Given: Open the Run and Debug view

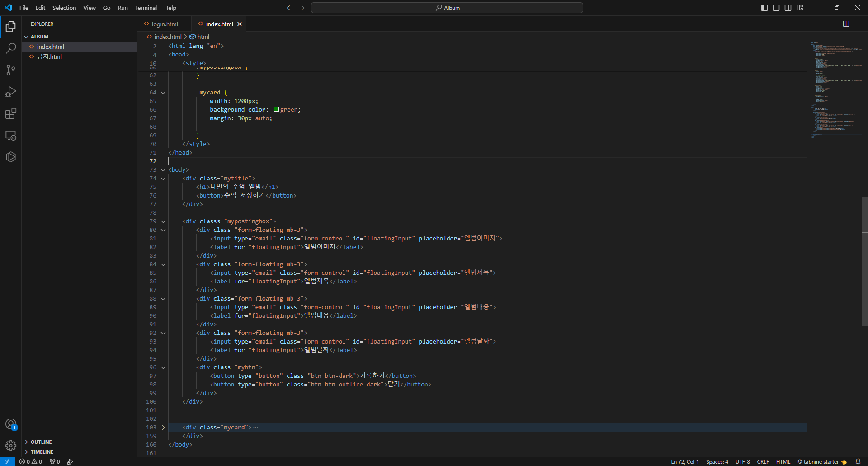Looking at the screenshot, I should [x=11, y=92].
